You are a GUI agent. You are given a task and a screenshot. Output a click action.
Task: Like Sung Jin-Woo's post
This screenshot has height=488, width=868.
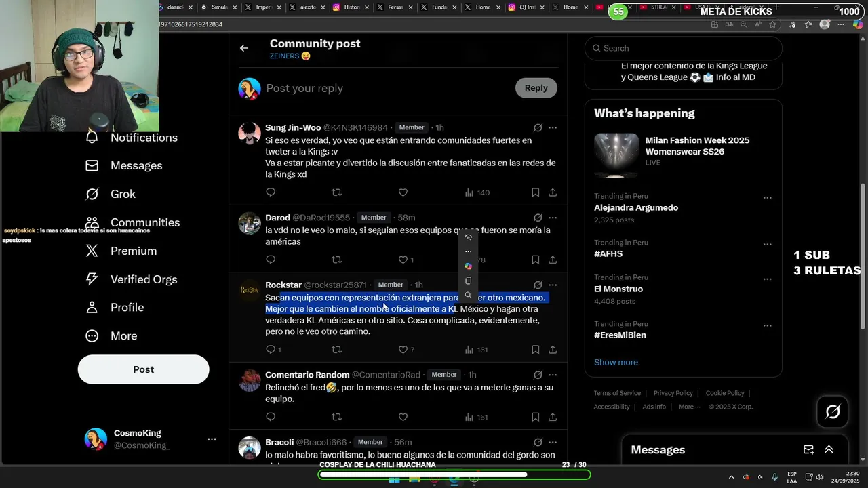click(403, 192)
